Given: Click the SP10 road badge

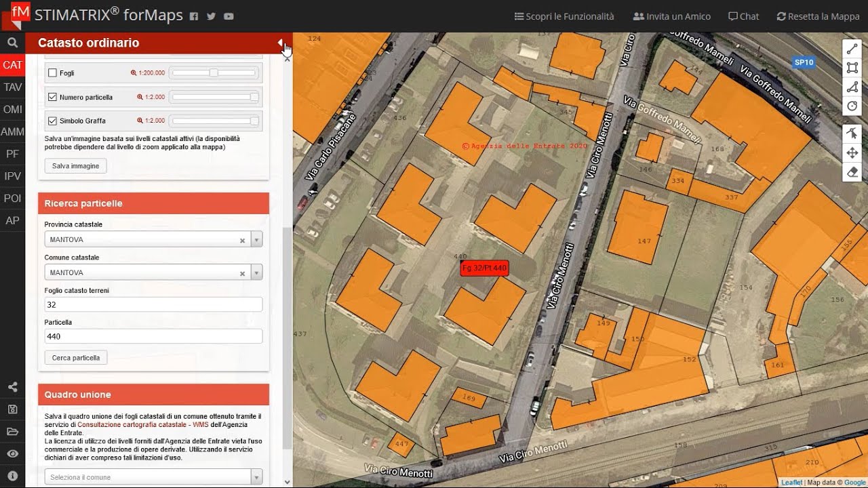Looking at the screenshot, I should coord(804,62).
